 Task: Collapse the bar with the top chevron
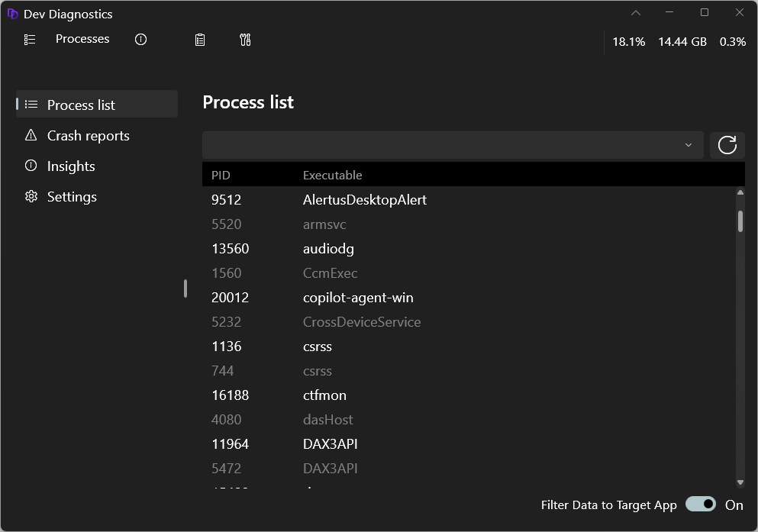click(636, 13)
